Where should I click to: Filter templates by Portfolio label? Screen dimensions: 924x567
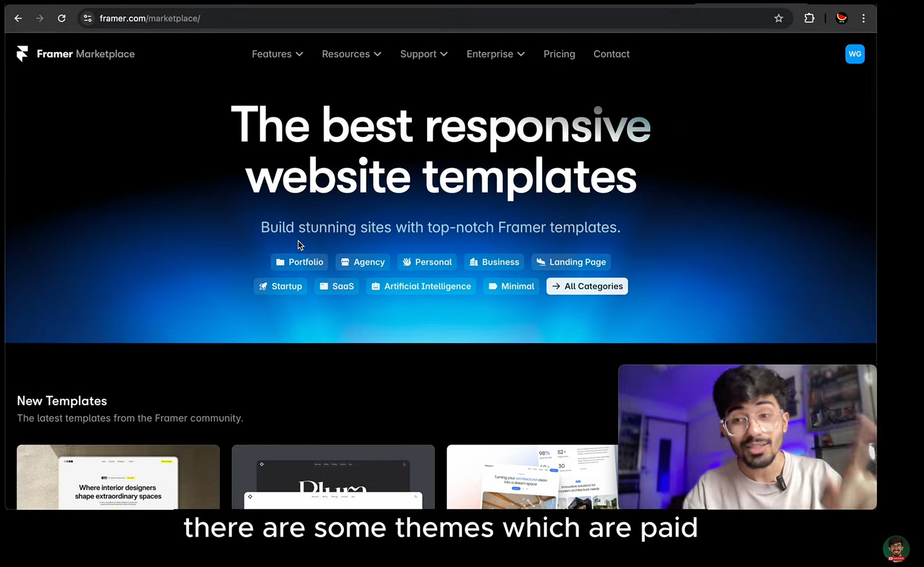pyautogui.click(x=306, y=262)
